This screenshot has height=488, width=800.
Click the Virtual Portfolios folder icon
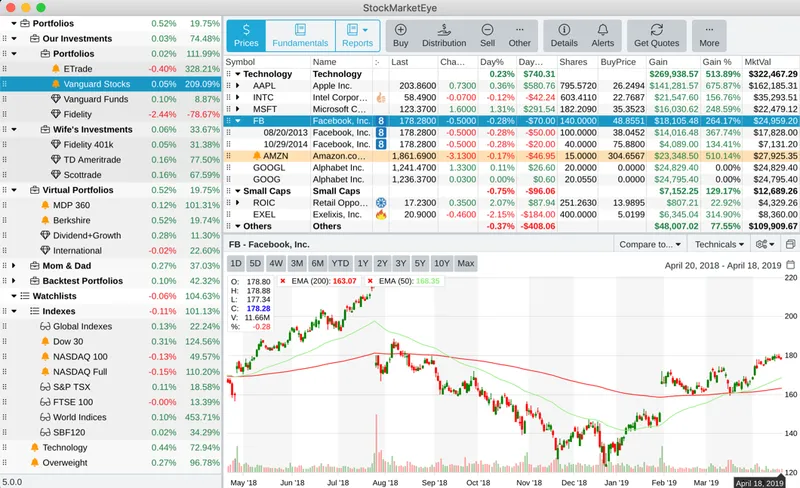(x=35, y=190)
